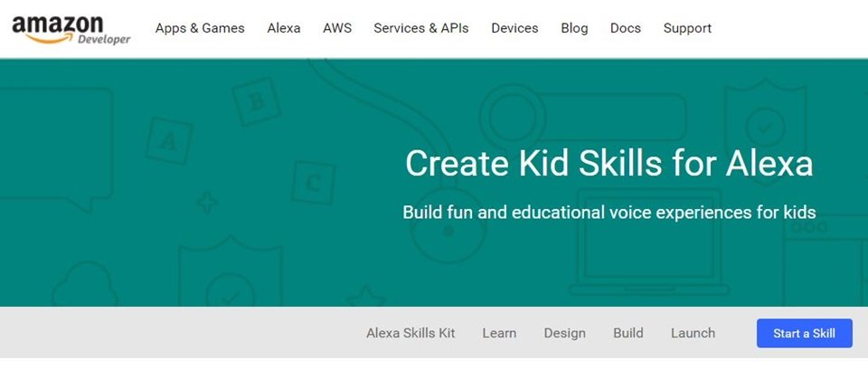This screenshot has width=868, height=380.
Task: Open the Apps & Games menu
Action: coord(200,28)
